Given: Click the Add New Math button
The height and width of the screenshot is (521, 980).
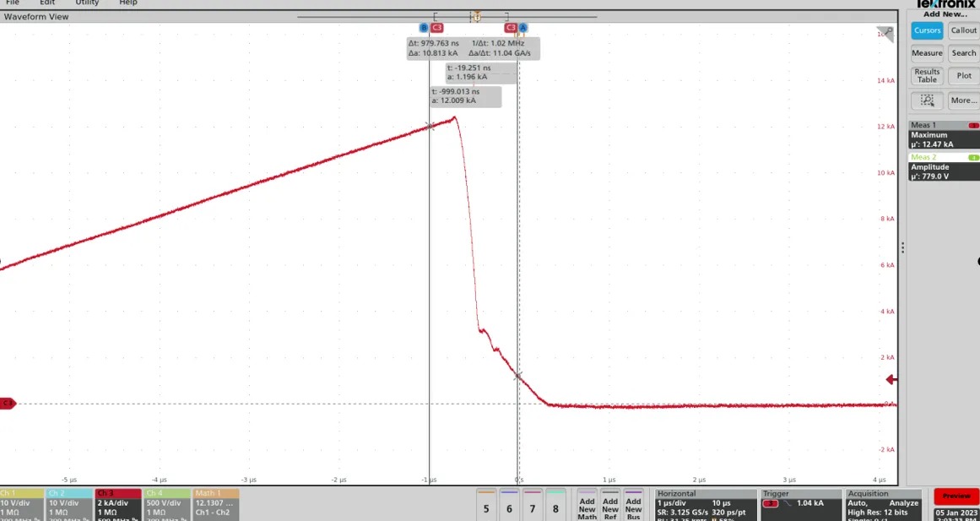Looking at the screenshot, I should [587, 504].
